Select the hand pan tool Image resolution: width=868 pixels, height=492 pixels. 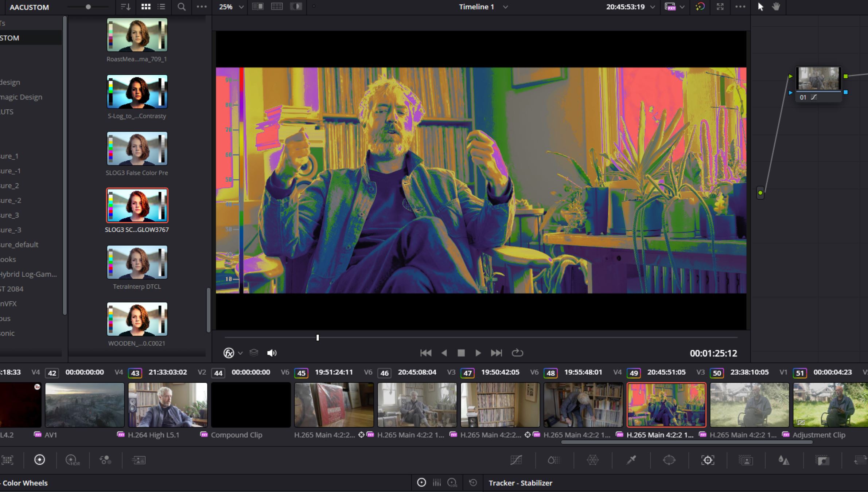tap(776, 7)
